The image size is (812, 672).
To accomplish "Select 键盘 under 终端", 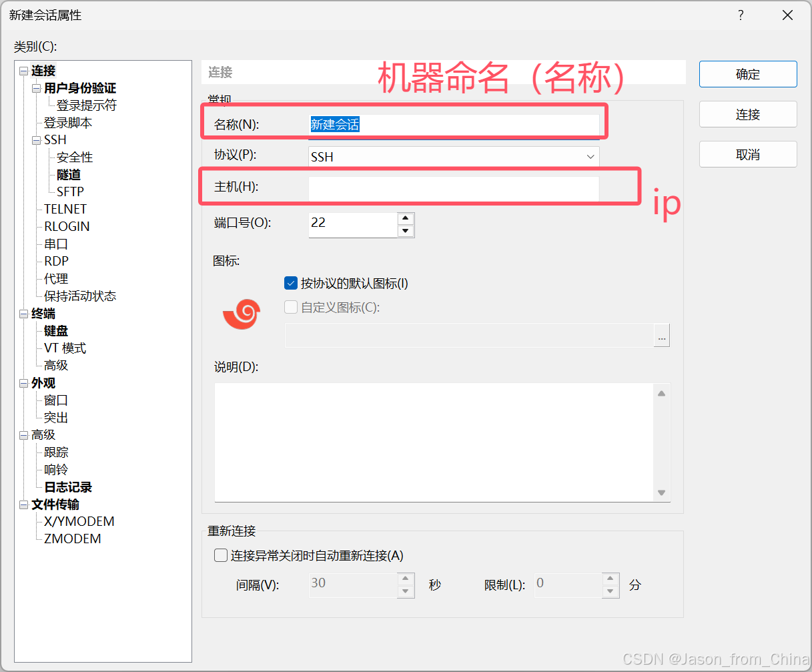I will (x=56, y=331).
